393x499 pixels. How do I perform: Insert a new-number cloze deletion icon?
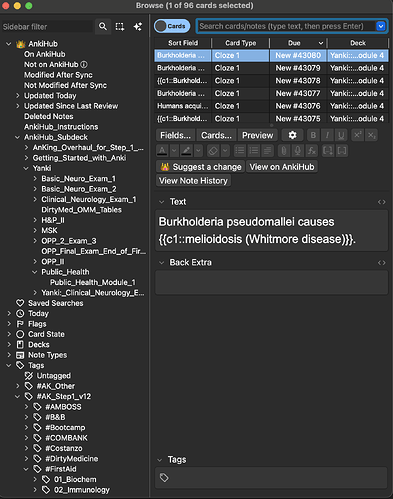(328, 151)
